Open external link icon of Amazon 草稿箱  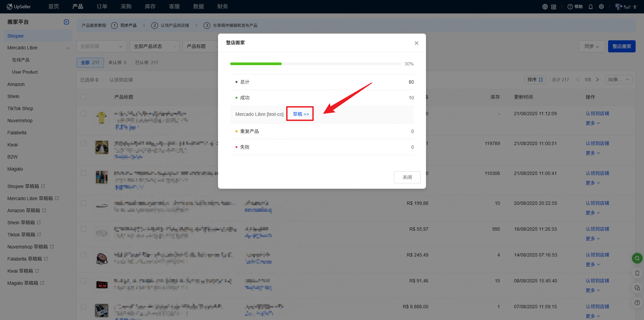(44, 210)
